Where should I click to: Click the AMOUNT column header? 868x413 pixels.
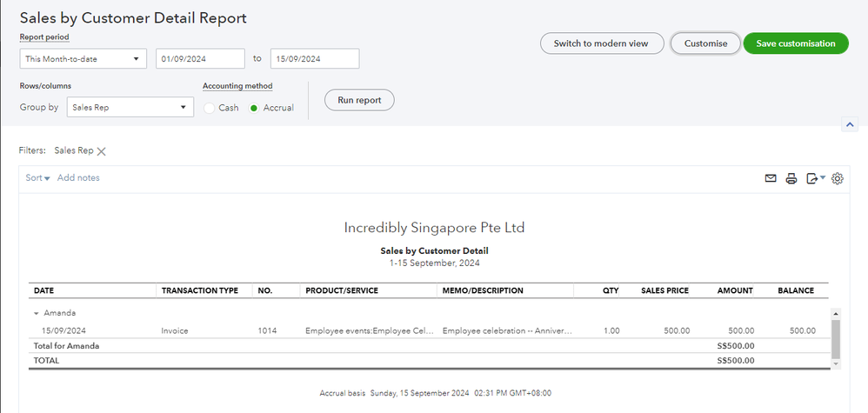tap(735, 290)
